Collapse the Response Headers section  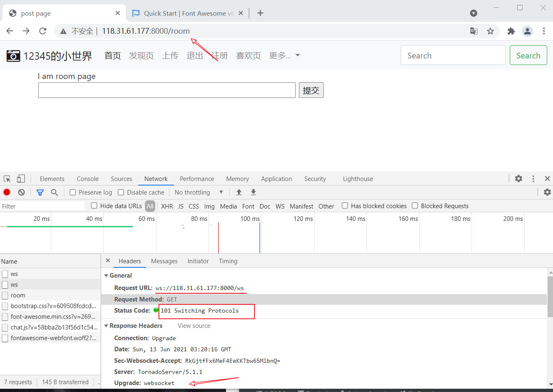106,326
